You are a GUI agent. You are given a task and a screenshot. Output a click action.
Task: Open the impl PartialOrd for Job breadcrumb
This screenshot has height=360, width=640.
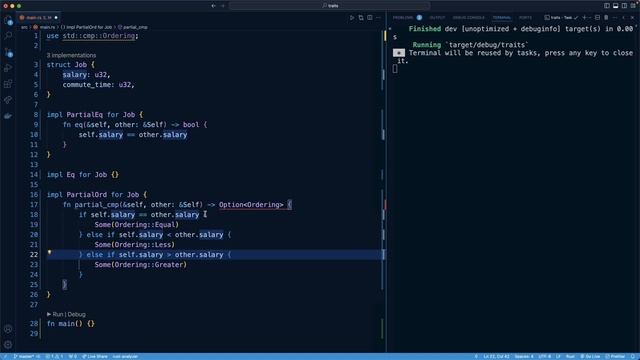pyautogui.click(x=87, y=27)
